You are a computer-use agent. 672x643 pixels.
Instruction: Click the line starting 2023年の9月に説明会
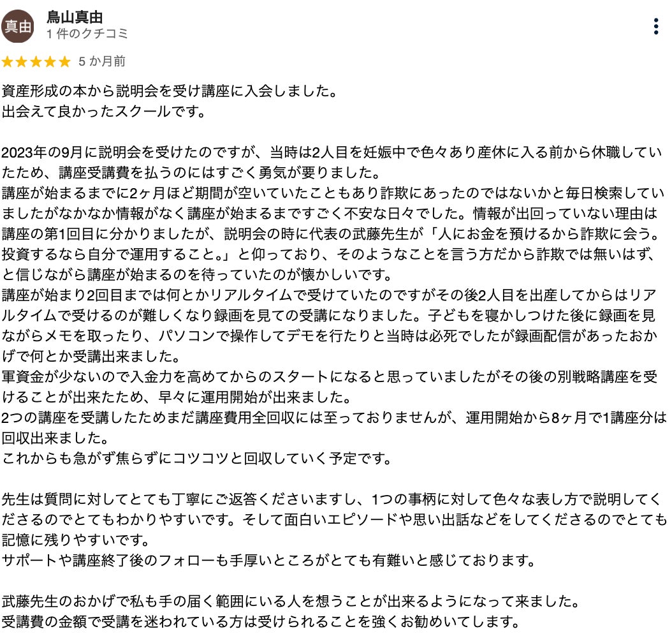332,152
